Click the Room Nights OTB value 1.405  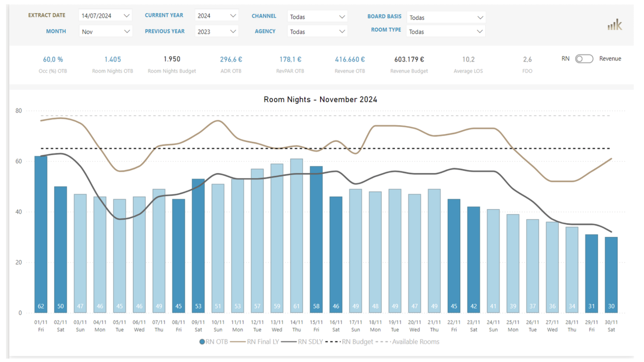pos(113,59)
